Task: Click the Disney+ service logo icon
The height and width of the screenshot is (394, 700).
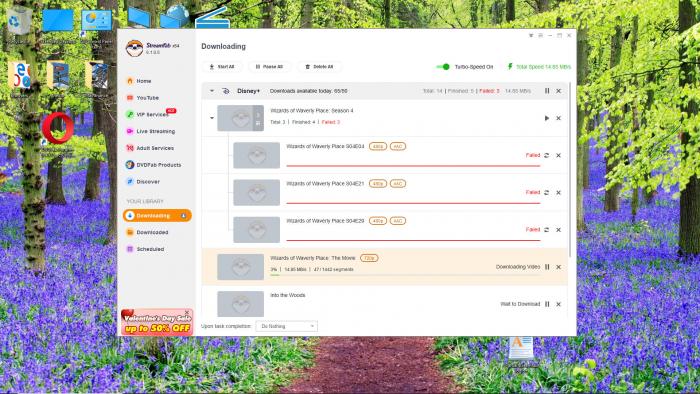Action: click(226, 91)
